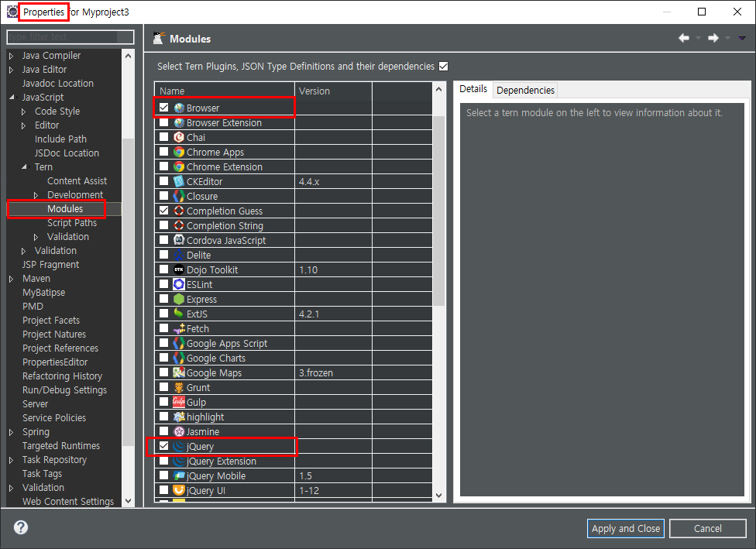Viewport: 756px width, 549px height.
Task: Click the Browser Extension module icon
Action: 179,122
